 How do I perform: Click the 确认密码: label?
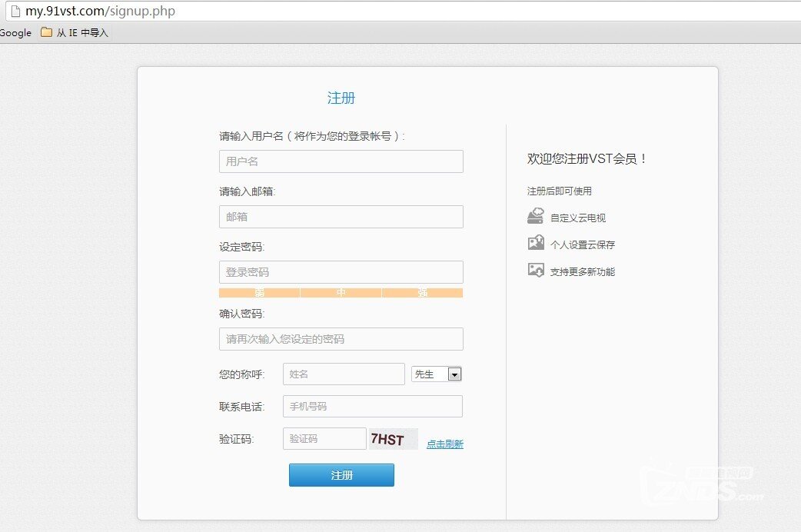tap(241, 314)
